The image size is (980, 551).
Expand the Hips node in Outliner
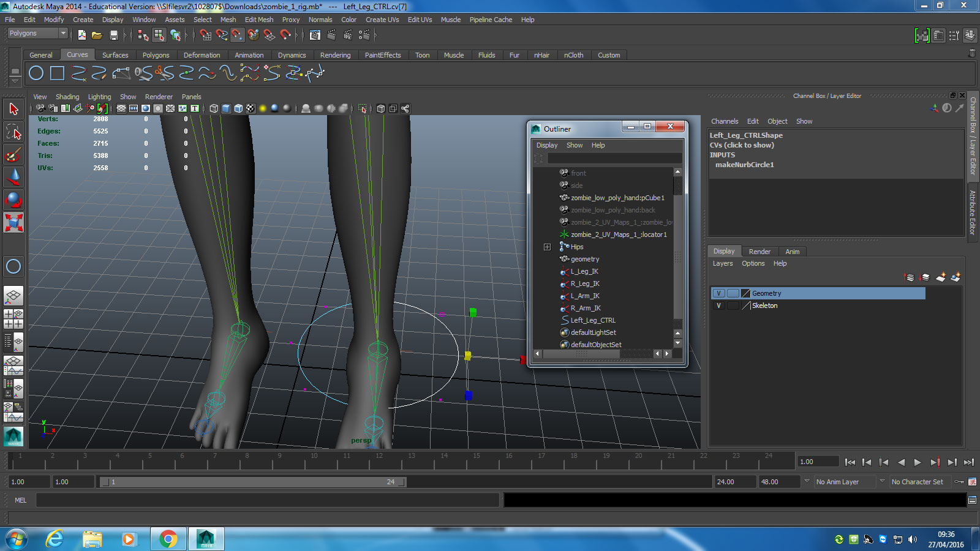[547, 247]
